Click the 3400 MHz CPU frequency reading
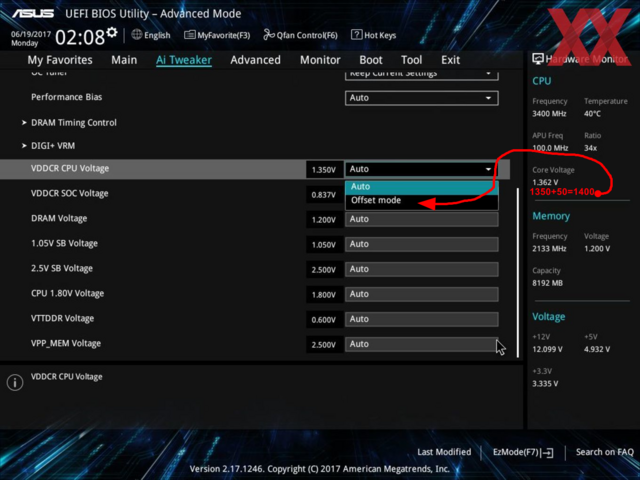This screenshot has width=640, height=480. [549, 113]
